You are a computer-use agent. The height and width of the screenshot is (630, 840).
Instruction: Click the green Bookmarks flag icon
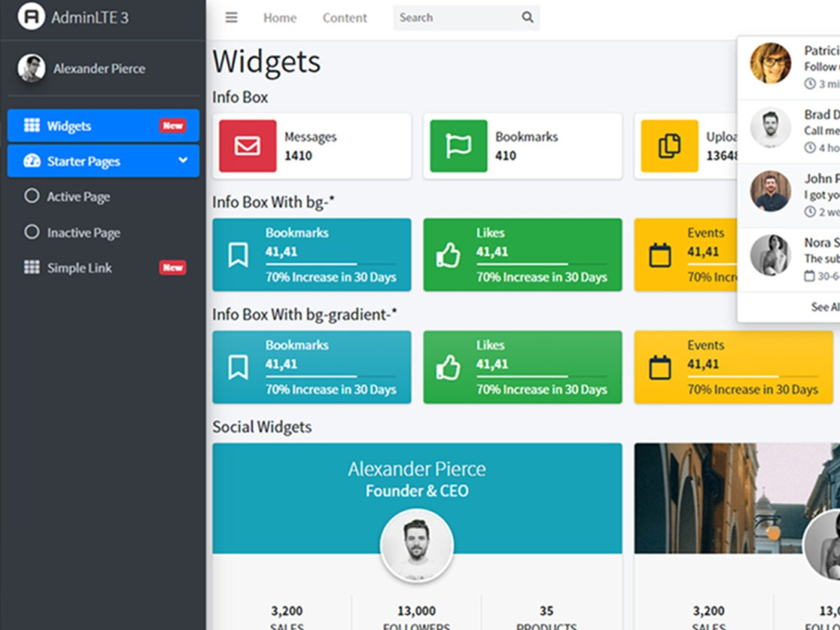point(457,144)
